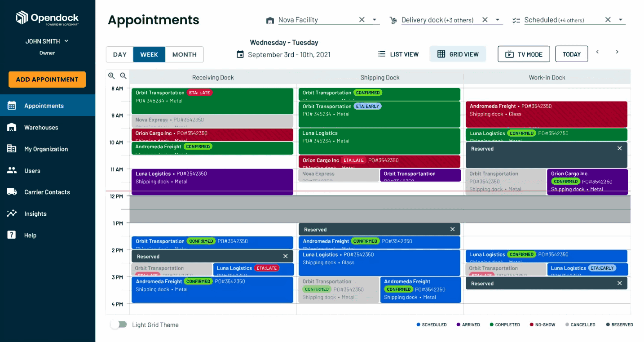Click the September 3rd - 10th, 2021 date range
Screen dimensions: 644x342
289,55
